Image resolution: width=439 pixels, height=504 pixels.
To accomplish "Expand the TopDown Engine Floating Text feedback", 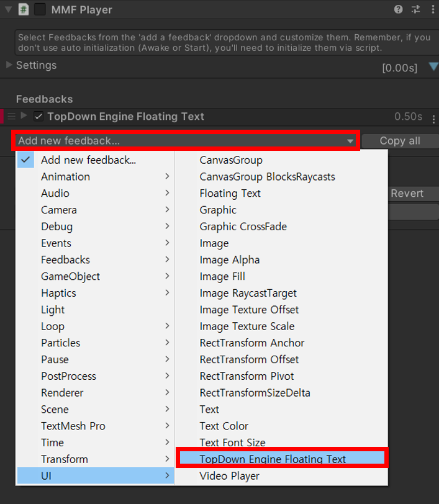I will point(24,115).
